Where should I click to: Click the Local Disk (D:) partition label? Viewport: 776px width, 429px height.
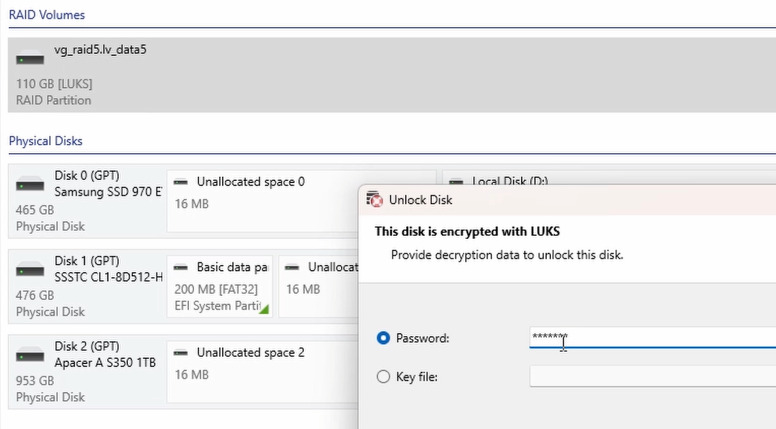(x=510, y=181)
